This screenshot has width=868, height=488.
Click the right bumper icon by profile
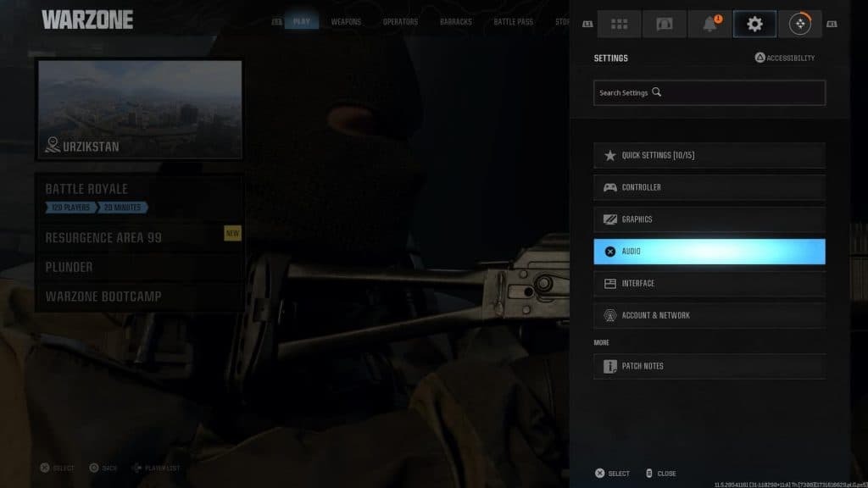pyautogui.click(x=832, y=24)
